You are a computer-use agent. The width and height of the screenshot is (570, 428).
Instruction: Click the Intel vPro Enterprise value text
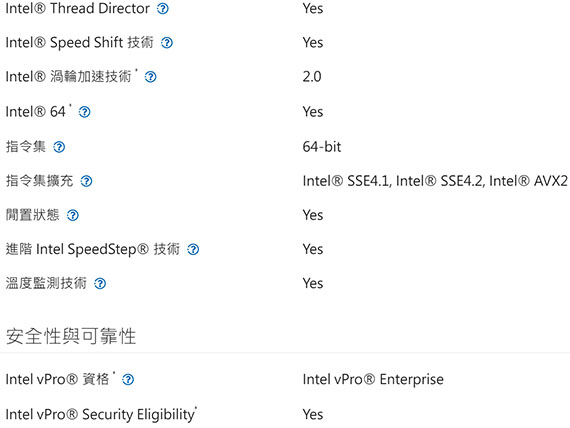pos(373,380)
